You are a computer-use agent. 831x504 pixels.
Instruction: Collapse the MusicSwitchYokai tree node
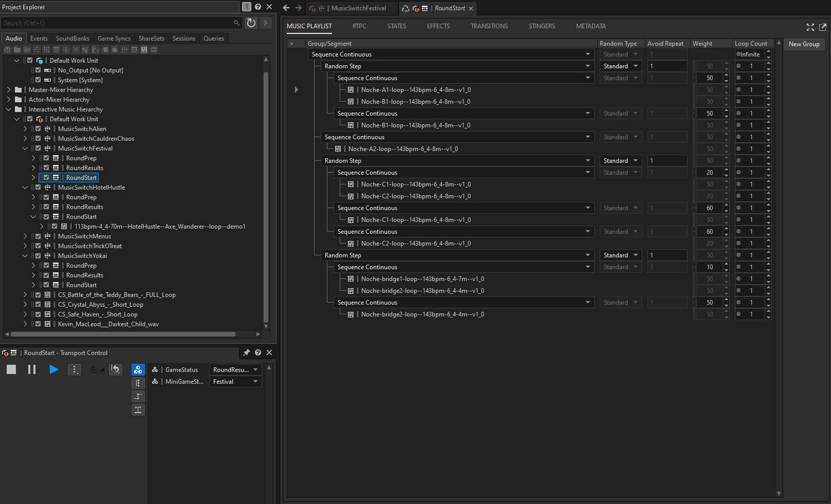pos(25,256)
